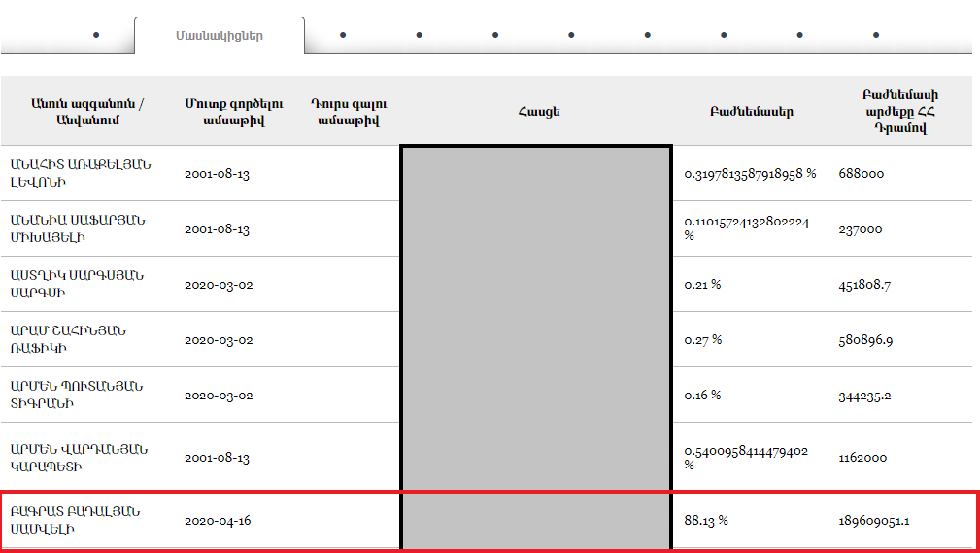
Task: Click the Բաժնեմասի արժեքը ՀՀ Դրամով header
Action: point(899,112)
